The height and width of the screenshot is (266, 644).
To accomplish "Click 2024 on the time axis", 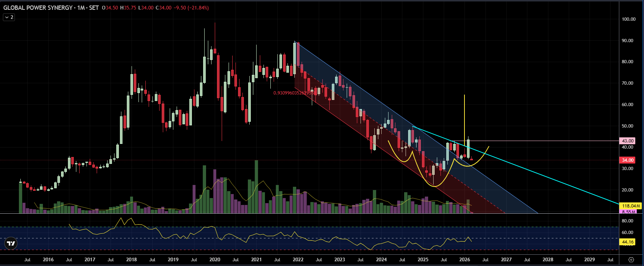I will point(381,259).
